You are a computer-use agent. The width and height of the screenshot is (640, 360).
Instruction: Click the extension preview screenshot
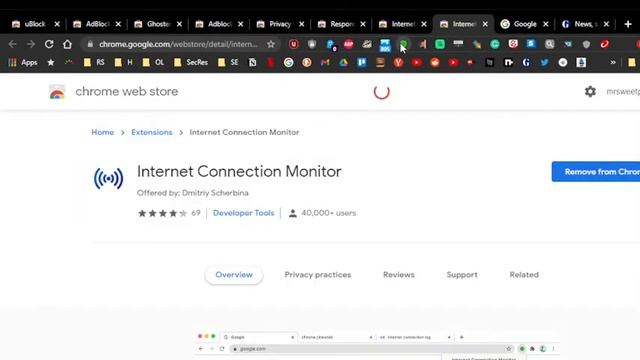[378, 345]
